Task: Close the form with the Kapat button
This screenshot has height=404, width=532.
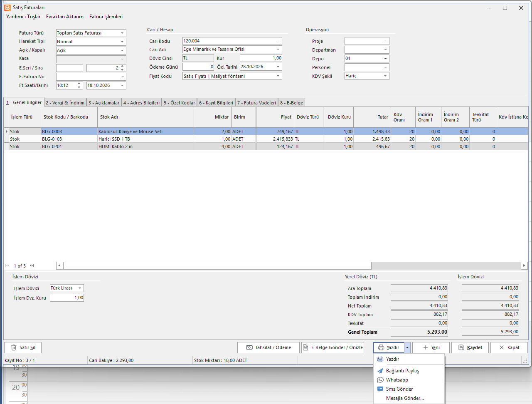Action: point(509,347)
